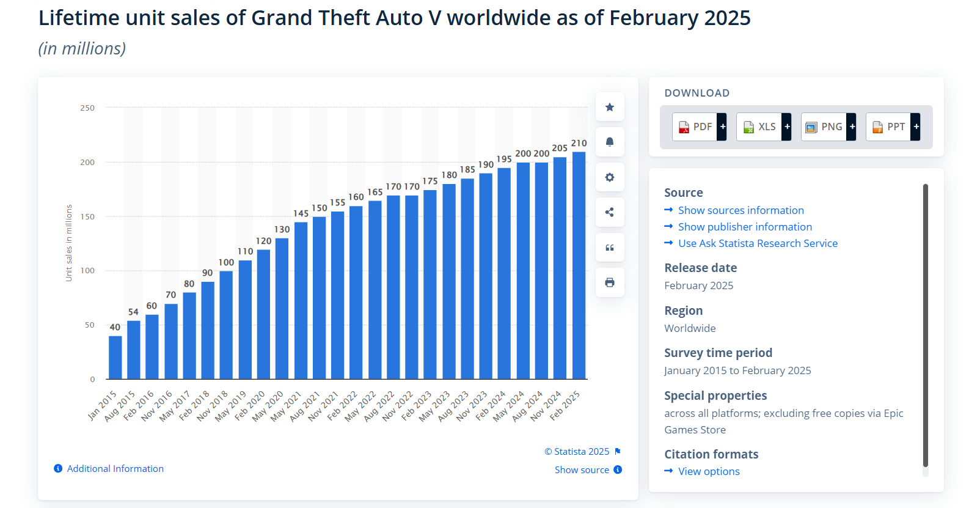980x508 pixels.
Task: Click the Statista 2025 copyright link
Action: [x=577, y=452]
